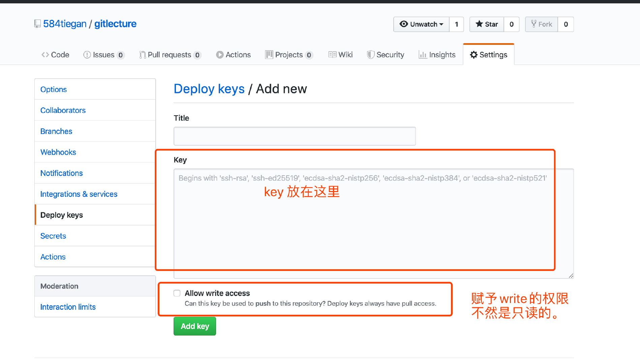Enable the Allow write access checkbox

tap(177, 293)
